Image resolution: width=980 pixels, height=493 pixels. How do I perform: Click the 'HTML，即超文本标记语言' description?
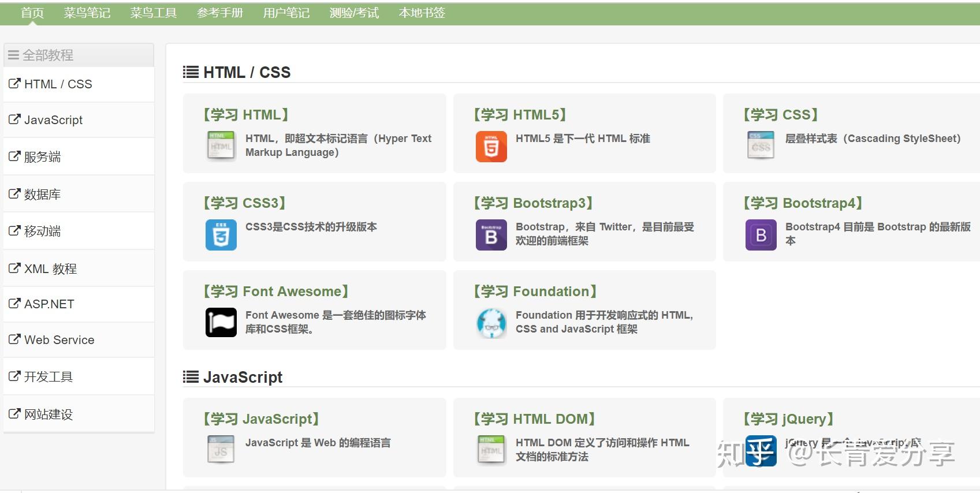tap(338, 145)
